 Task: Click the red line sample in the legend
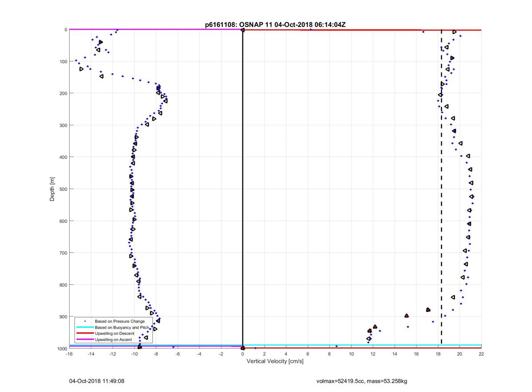point(85,333)
